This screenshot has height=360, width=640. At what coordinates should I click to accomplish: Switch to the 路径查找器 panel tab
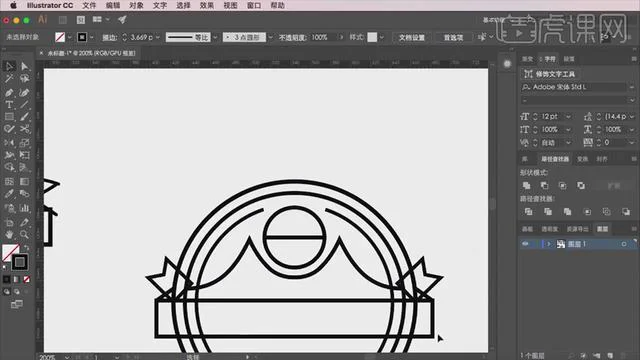click(555, 159)
